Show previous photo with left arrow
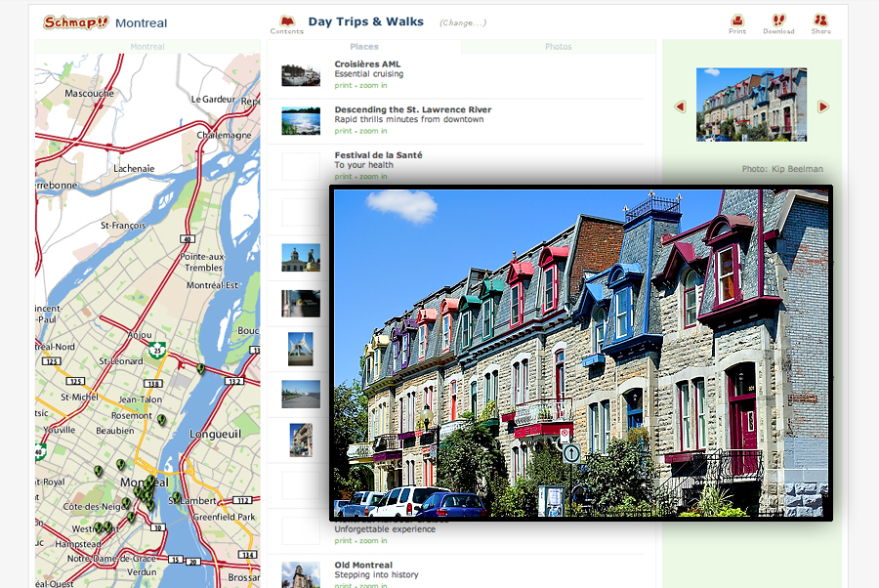The height and width of the screenshot is (588, 879). 680,106
